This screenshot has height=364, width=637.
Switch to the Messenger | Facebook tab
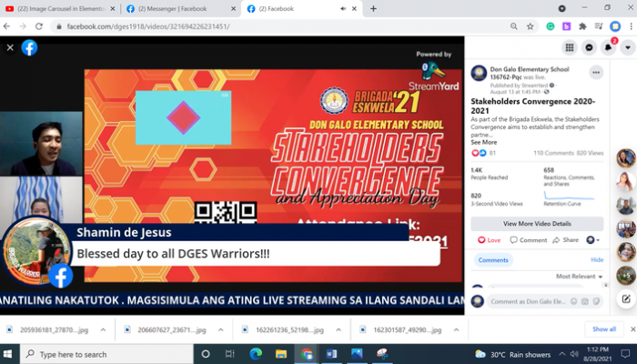pos(173,8)
